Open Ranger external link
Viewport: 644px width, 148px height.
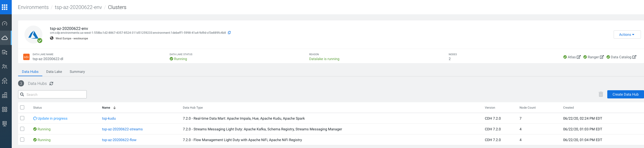pyautogui.click(x=594, y=57)
